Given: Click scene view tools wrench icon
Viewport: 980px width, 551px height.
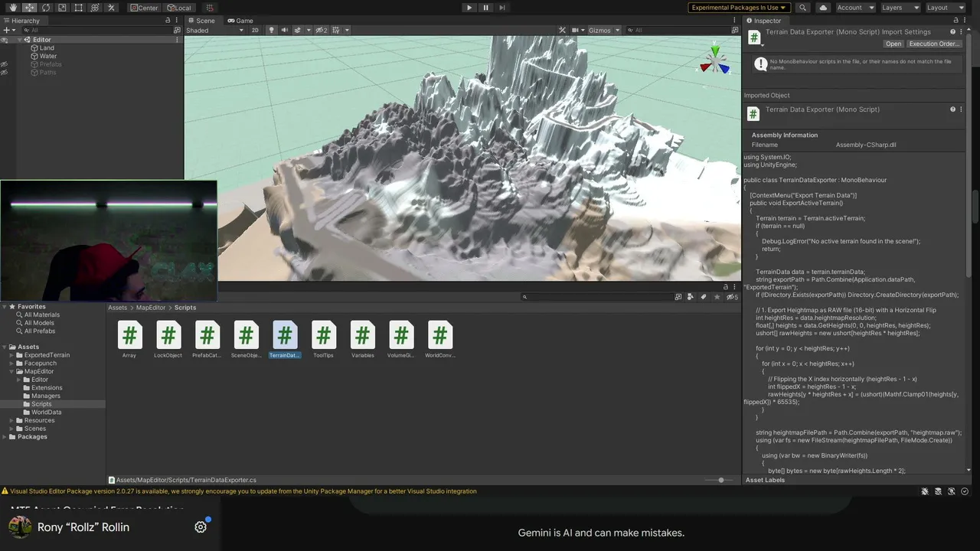Looking at the screenshot, I should [x=562, y=31].
